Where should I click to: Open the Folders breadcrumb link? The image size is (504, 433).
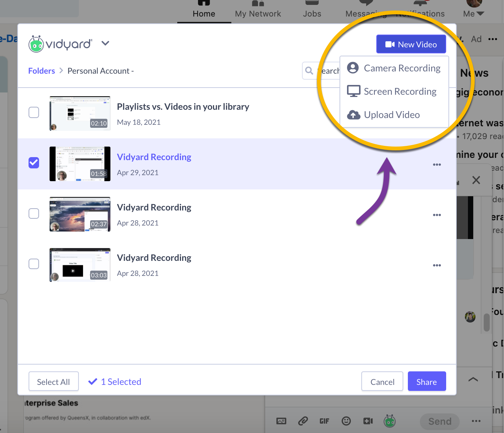[41, 71]
